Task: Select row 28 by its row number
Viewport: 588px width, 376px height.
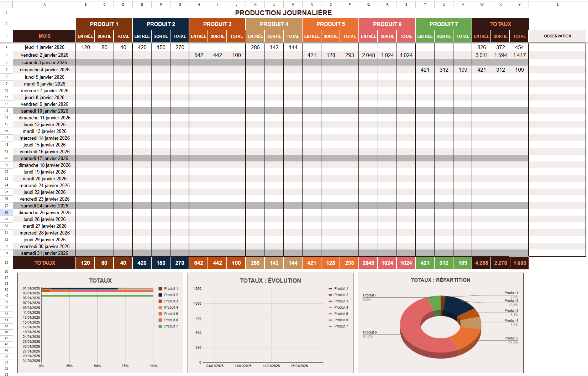Action: pyautogui.click(x=6, y=212)
